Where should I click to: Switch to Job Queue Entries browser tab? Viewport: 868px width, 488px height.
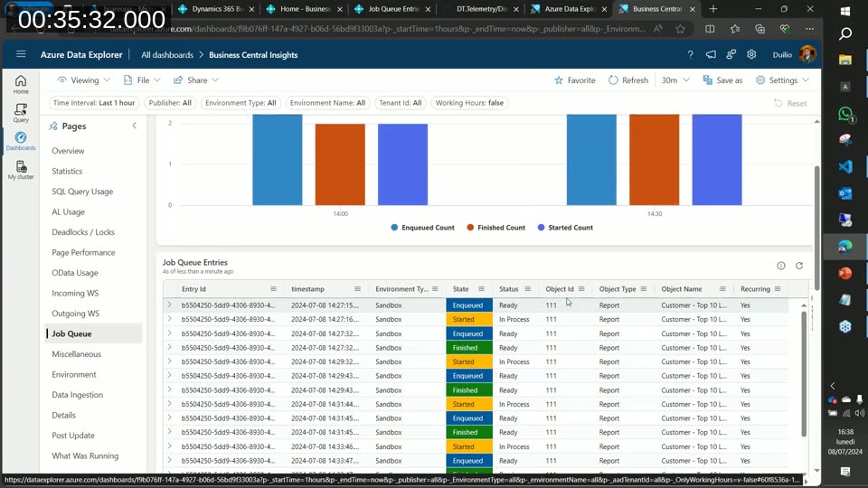coord(393,9)
